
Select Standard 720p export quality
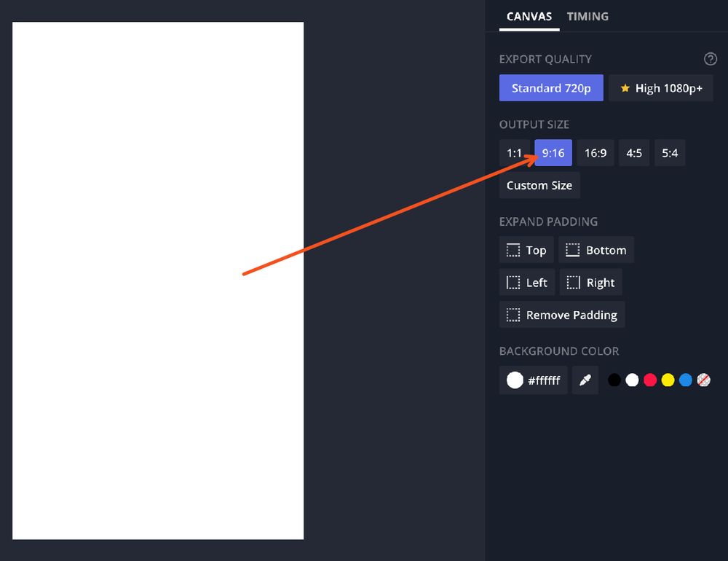pyautogui.click(x=551, y=87)
